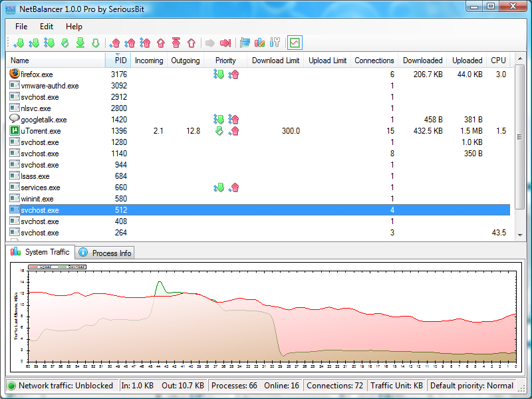Switch to the Process Info tab
Screen dimensions: 532x399
(x=105, y=253)
